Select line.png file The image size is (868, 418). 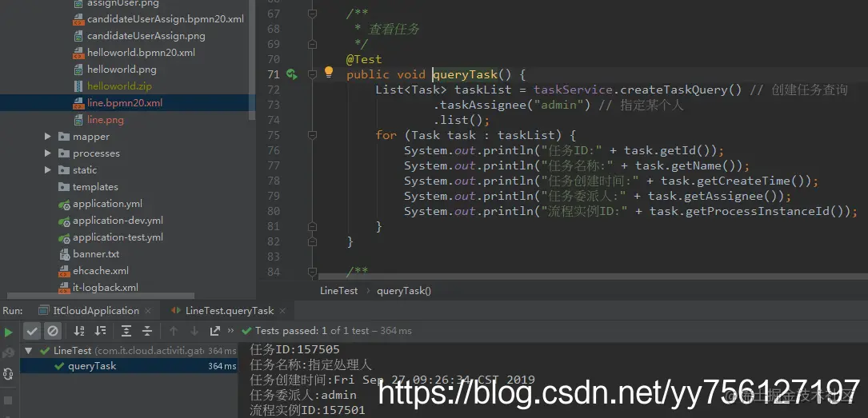(x=105, y=120)
